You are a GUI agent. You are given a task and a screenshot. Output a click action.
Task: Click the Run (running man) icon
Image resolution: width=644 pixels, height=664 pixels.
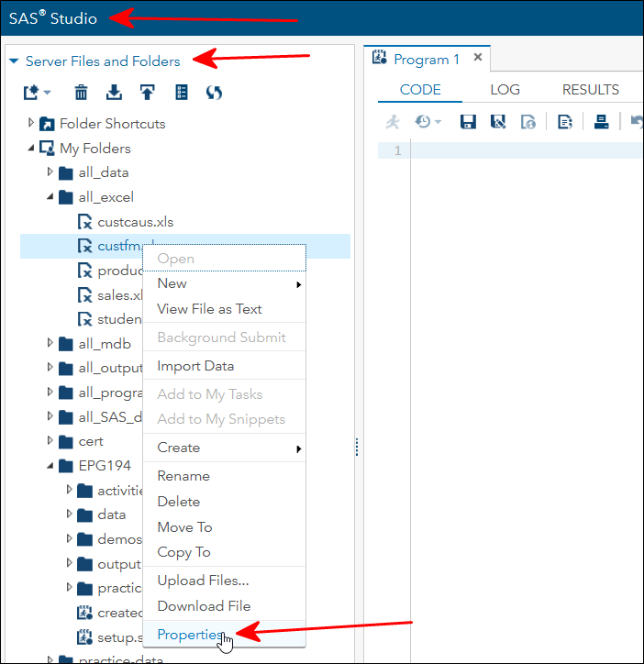[393, 122]
